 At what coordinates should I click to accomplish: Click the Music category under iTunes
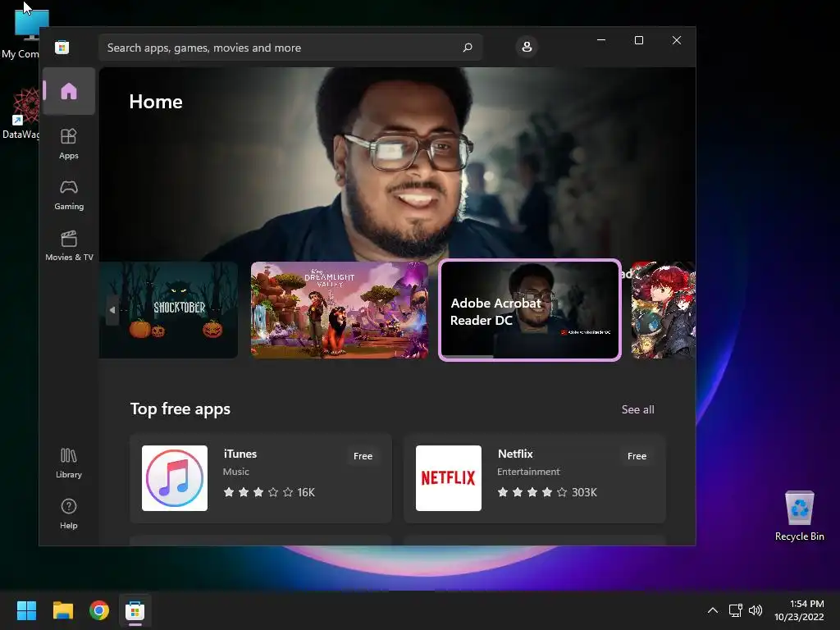235,472
